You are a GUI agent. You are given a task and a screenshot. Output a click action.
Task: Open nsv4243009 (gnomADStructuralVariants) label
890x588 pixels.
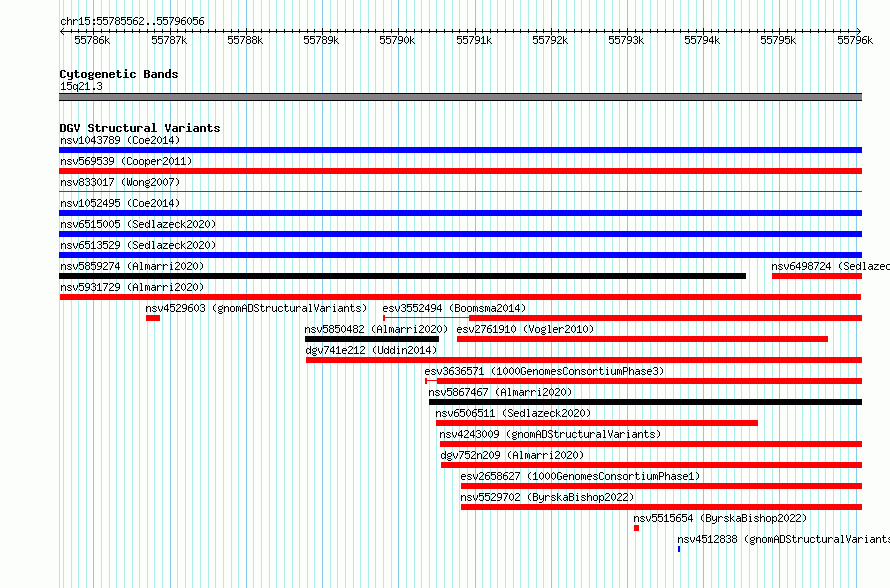[550, 434]
